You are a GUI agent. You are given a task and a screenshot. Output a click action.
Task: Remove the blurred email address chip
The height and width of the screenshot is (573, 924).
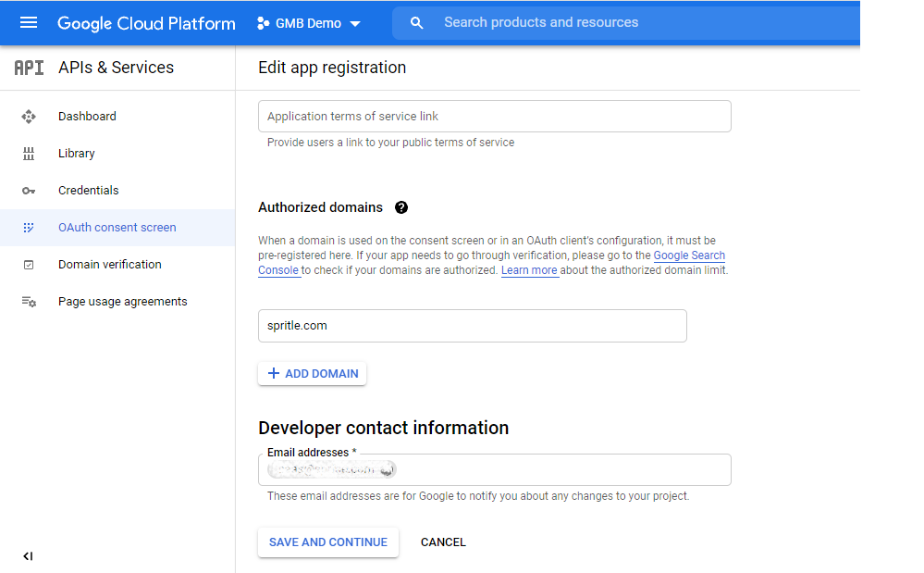(x=388, y=470)
